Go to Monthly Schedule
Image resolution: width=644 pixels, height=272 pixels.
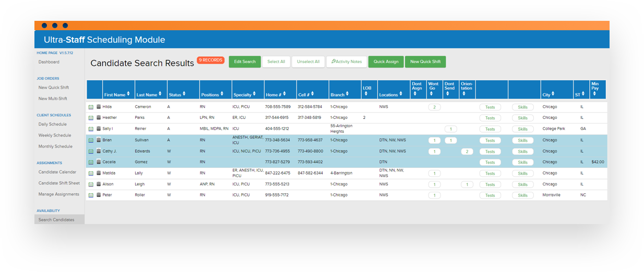(x=55, y=146)
